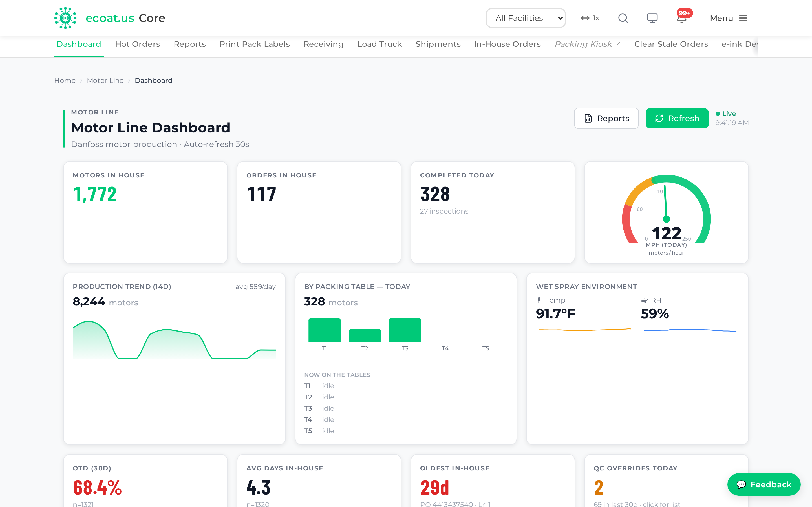Go to Motor Line breadcrumb link
Viewport: 812px width, 507px height.
click(105, 81)
